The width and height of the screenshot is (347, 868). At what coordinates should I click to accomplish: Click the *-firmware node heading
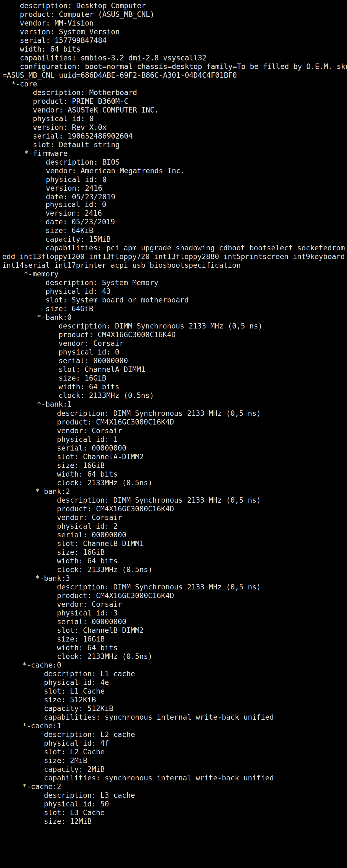[46, 154]
